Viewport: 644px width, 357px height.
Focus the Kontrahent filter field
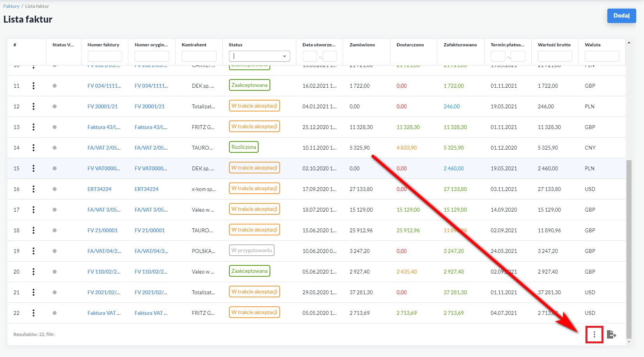tap(199, 56)
